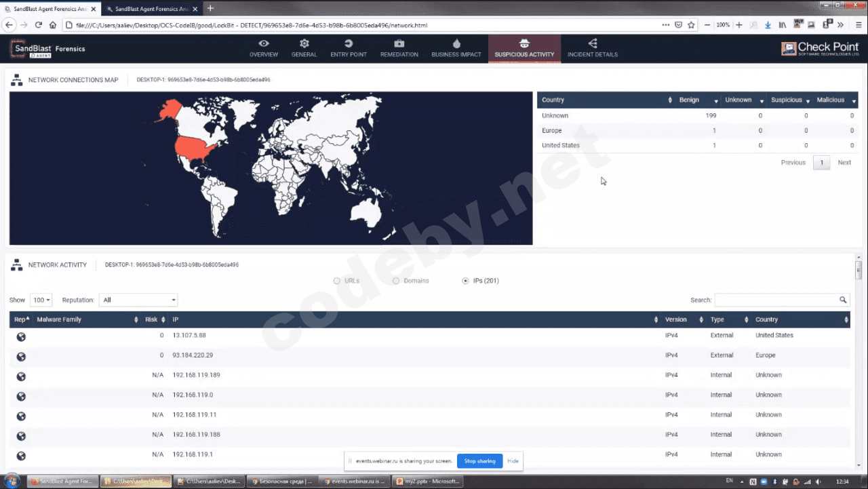Sort country table by Malicious column
This screenshot has width=868, height=489.
tap(835, 100)
